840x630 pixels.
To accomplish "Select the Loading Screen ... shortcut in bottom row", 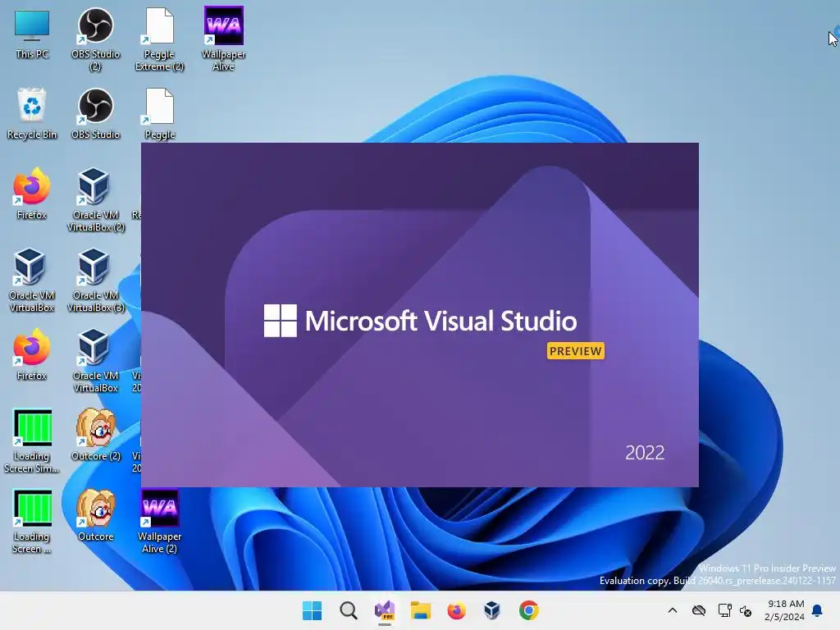I will pyautogui.click(x=32, y=521).
